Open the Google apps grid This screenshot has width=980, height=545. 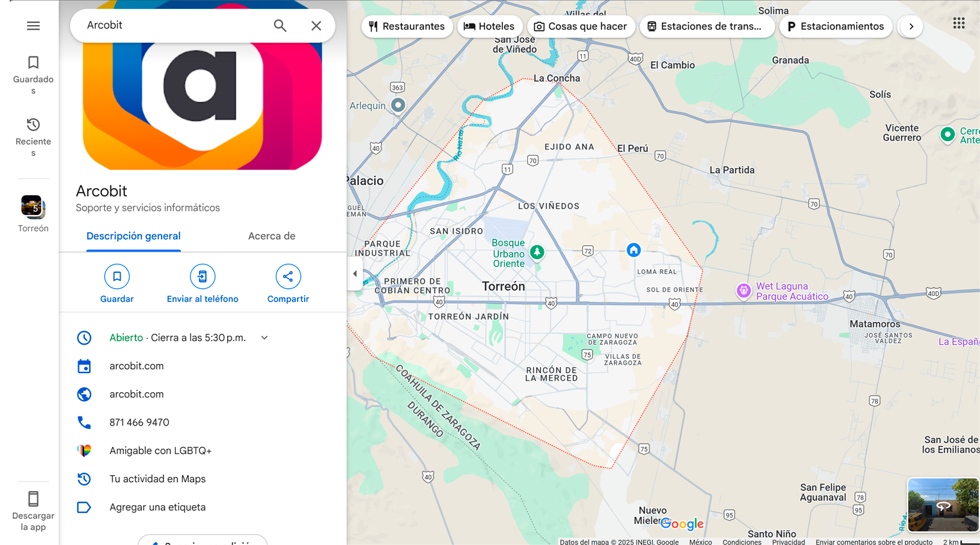point(959,23)
